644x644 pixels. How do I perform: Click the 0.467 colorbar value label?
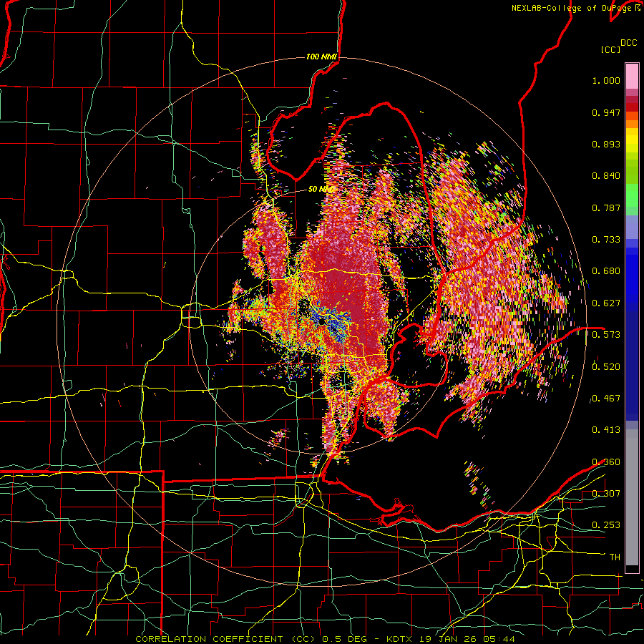click(606, 398)
